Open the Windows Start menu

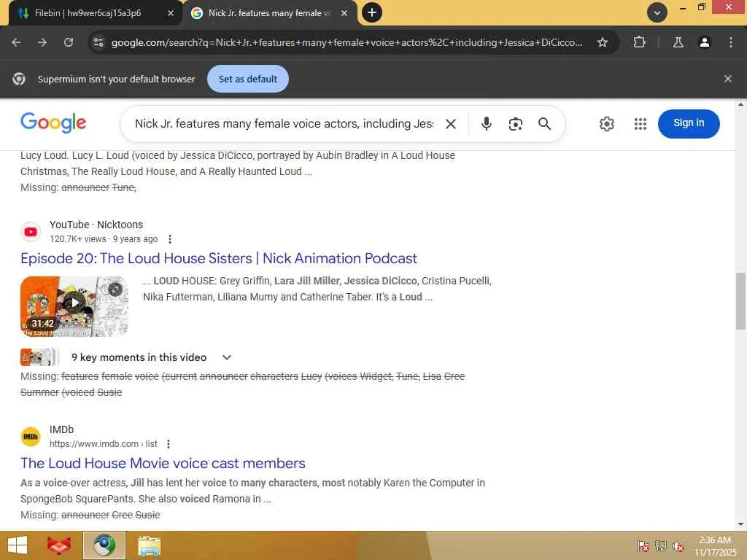tap(18, 545)
